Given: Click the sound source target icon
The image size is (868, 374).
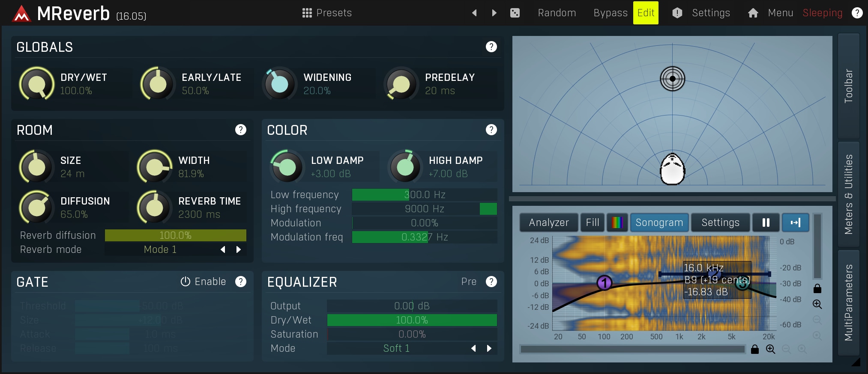Looking at the screenshot, I should (673, 79).
